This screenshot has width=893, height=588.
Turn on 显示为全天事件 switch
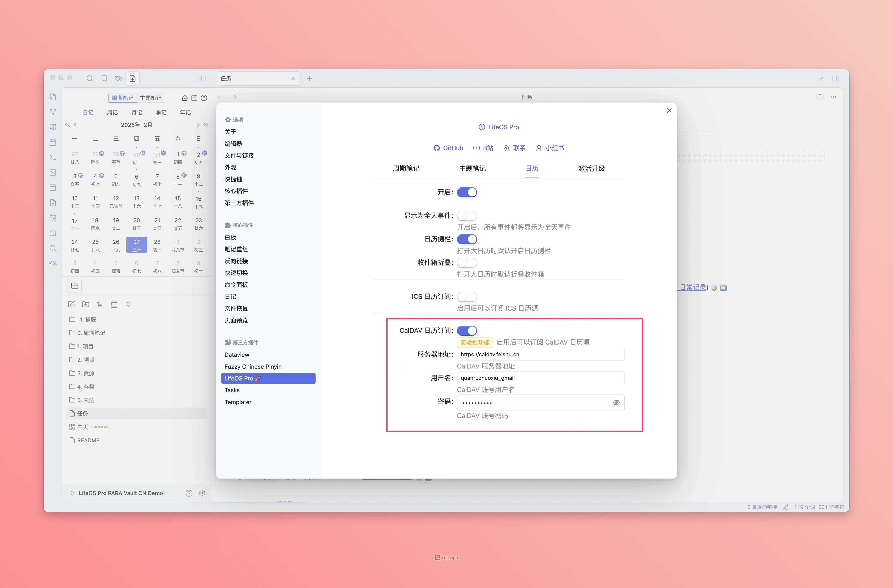[467, 215]
